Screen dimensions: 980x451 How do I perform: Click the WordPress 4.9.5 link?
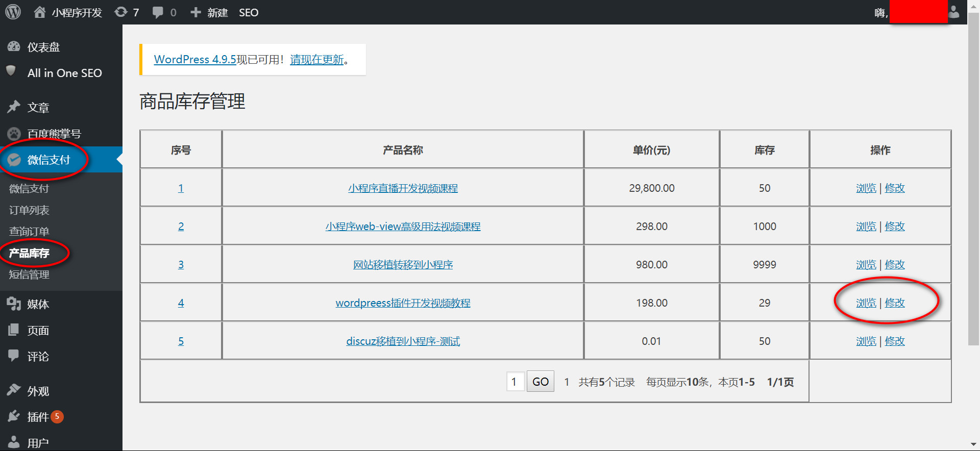tap(195, 59)
